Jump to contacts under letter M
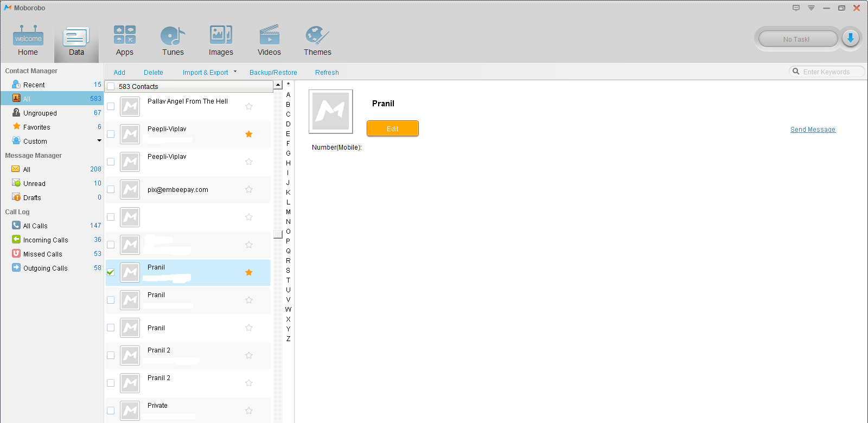Viewport: 868px width, 423px height. click(x=288, y=211)
